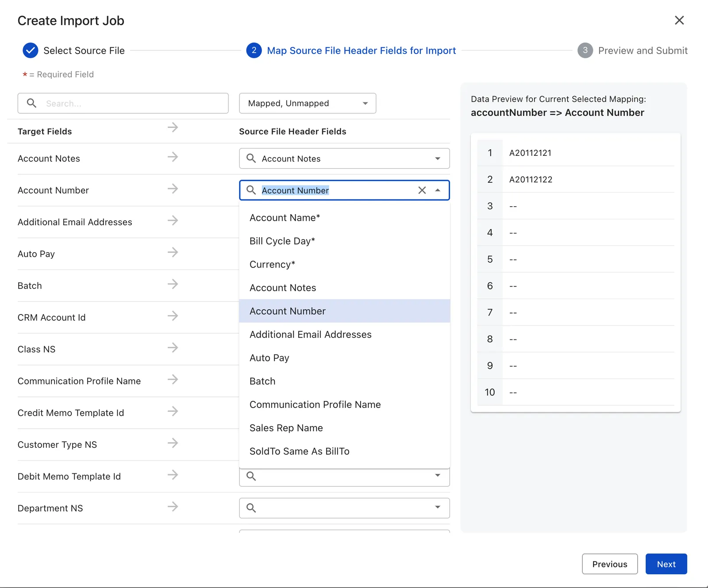Click the arrow icon beside Auto Pay target field
Image resolution: width=708 pixels, height=588 pixels.
173,252
